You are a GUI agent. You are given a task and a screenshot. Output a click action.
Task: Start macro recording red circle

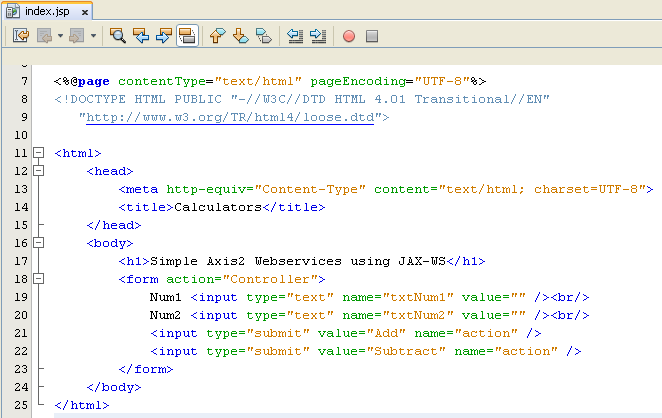point(349,36)
